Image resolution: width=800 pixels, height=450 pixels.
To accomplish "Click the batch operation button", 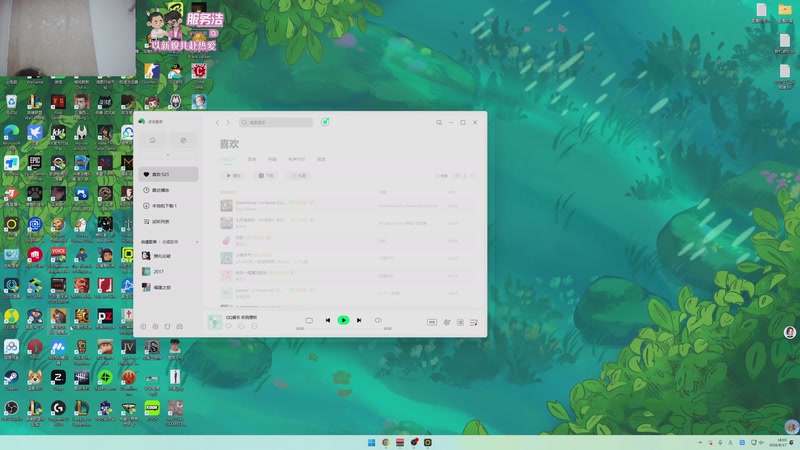I will coord(298,176).
